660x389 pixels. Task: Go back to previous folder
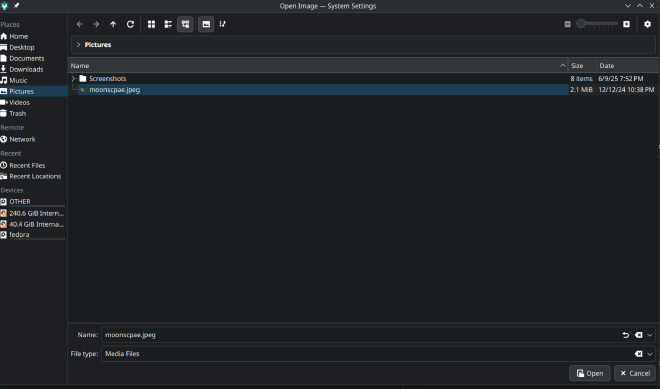pos(80,24)
